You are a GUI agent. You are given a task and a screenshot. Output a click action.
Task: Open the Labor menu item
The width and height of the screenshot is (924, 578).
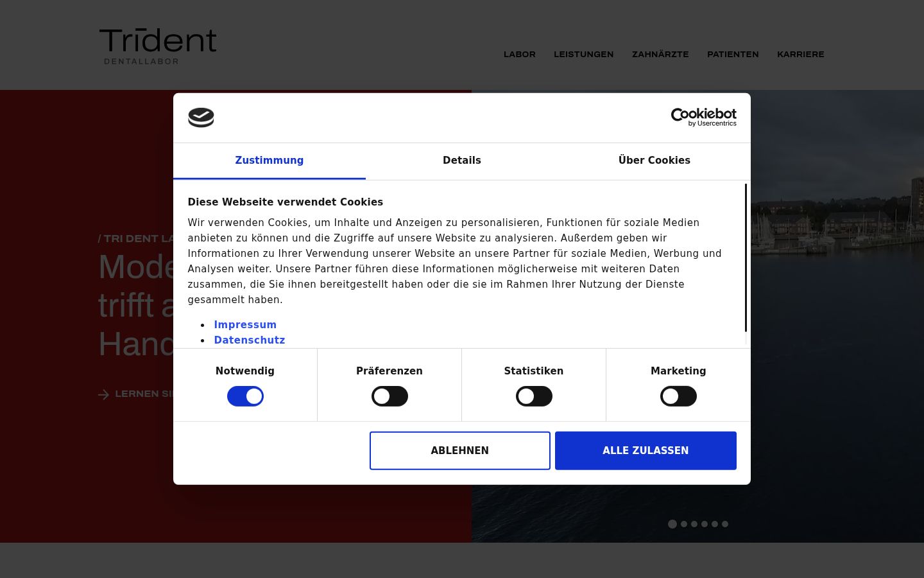(520, 55)
